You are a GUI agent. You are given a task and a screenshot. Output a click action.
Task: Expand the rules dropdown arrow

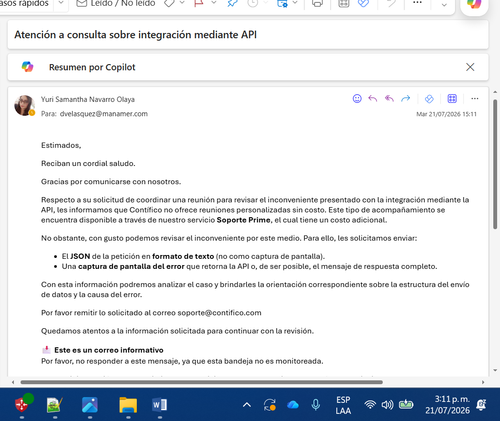point(295,3)
